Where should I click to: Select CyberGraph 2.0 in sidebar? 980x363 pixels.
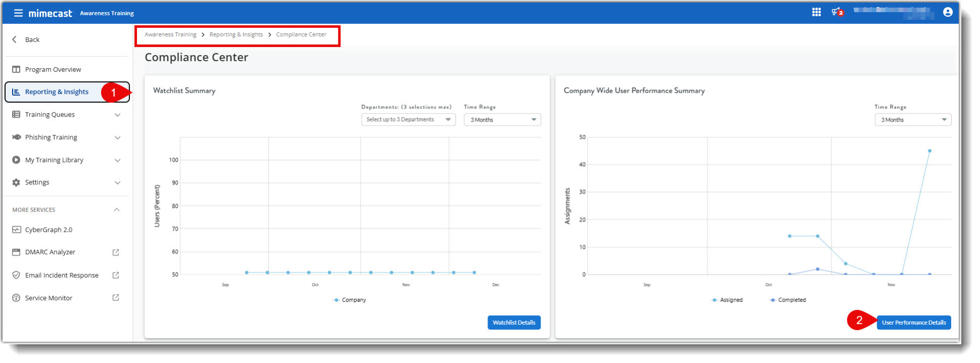49,230
